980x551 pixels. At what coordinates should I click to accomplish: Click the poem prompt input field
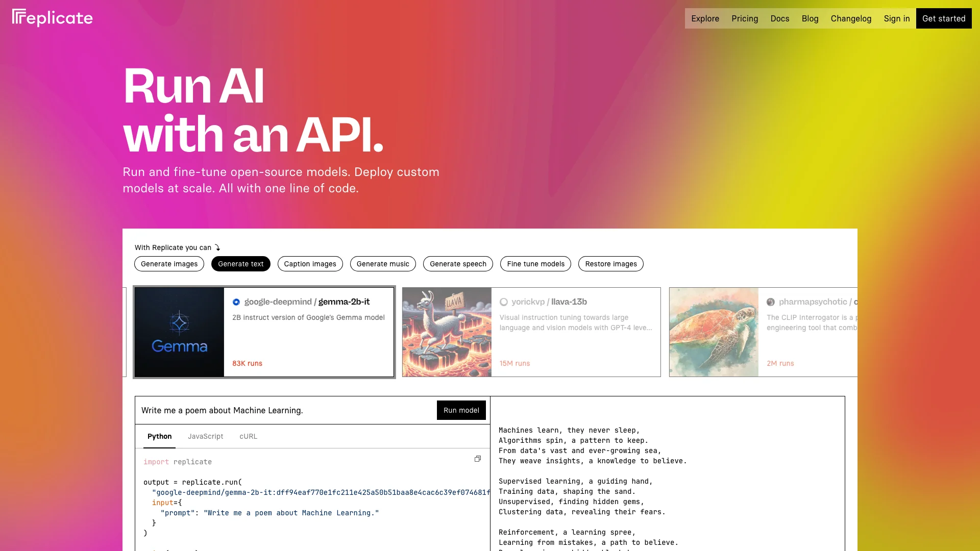pyautogui.click(x=286, y=410)
